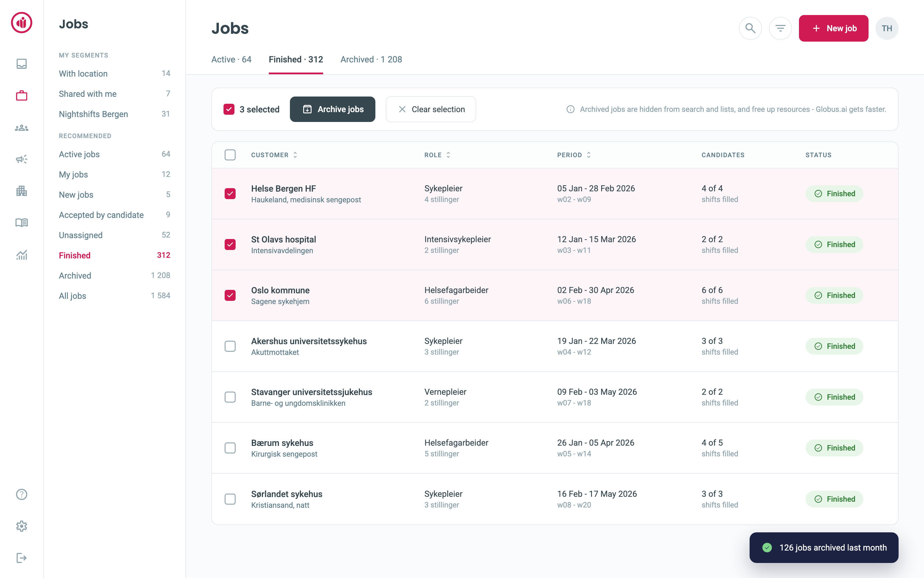Viewport: 924px width, 578px height.
Task: Click the Status column header
Action: click(818, 155)
